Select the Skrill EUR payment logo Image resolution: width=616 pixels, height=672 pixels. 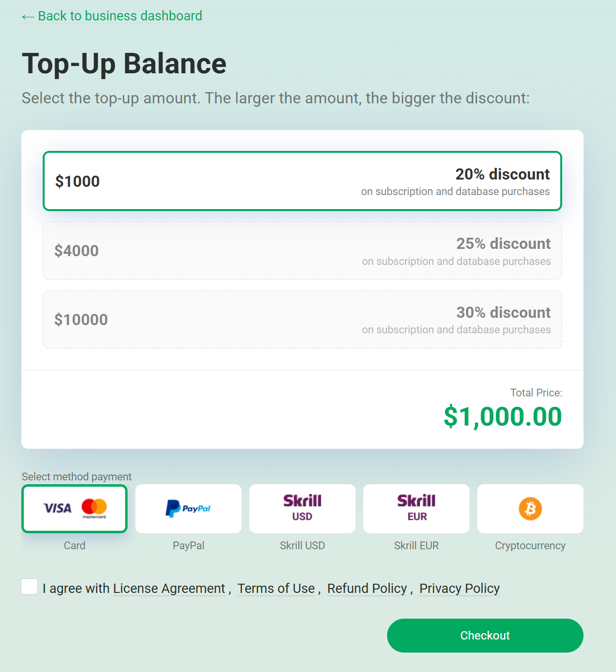click(x=416, y=508)
